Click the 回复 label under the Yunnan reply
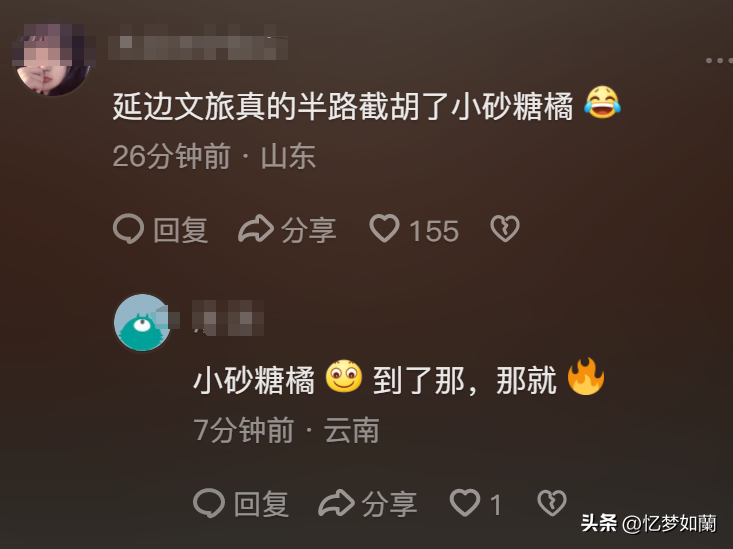 coord(261,504)
